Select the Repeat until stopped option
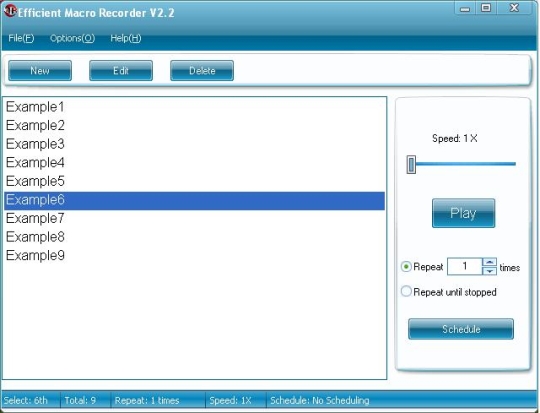Image resolution: width=540 pixels, height=413 pixels. coord(406,291)
